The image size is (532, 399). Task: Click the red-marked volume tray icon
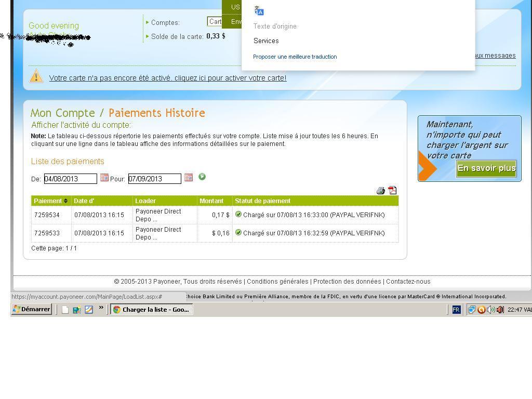pyautogui.click(x=500, y=310)
